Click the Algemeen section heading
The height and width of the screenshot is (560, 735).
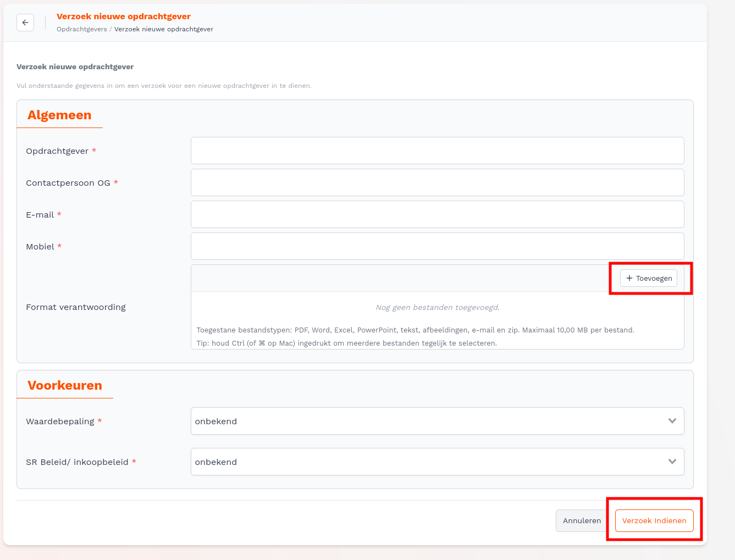59,115
